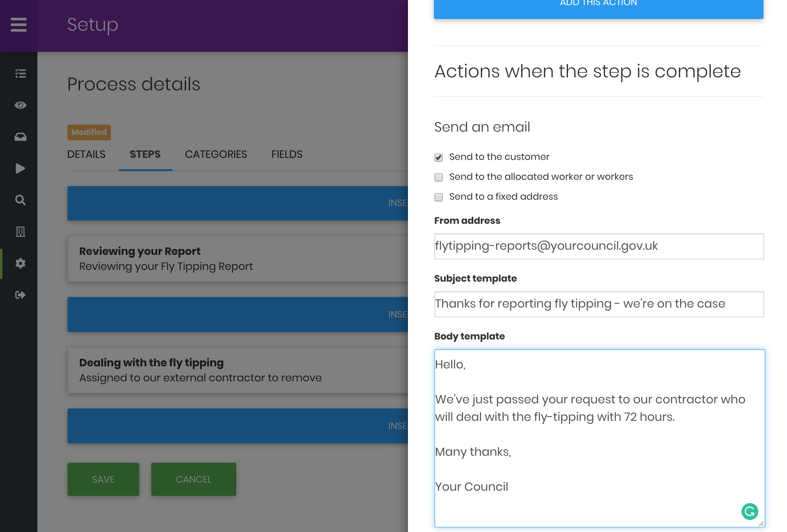Click the From address label
787x532 pixels.
coord(467,221)
